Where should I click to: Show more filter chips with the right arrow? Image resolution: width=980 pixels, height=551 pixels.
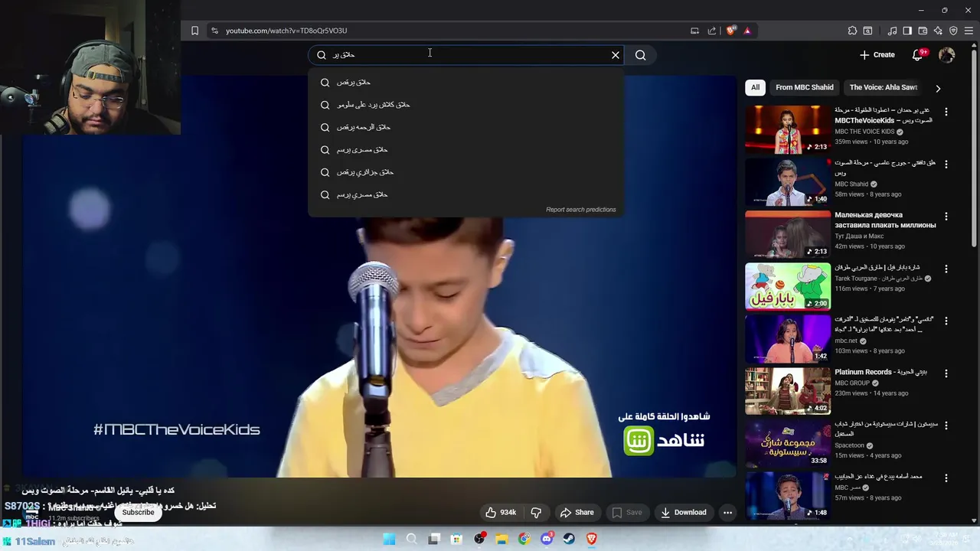[x=938, y=88]
